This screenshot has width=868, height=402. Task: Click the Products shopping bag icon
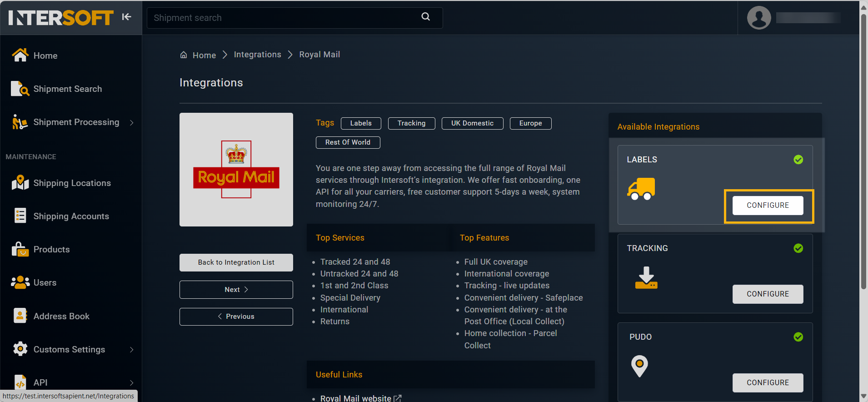tap(20, 249)
